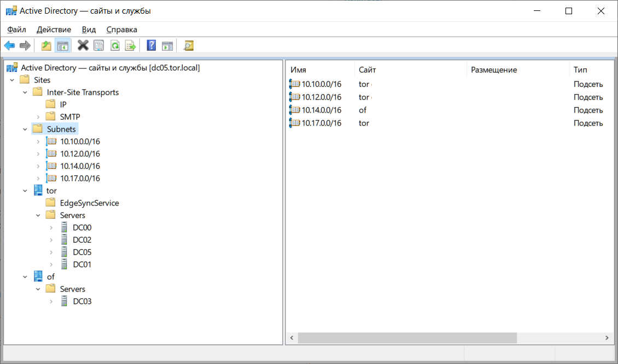Collapse the Inter-Site Transports node
This screenshot has height=364, width=618.
pos(25,92)
